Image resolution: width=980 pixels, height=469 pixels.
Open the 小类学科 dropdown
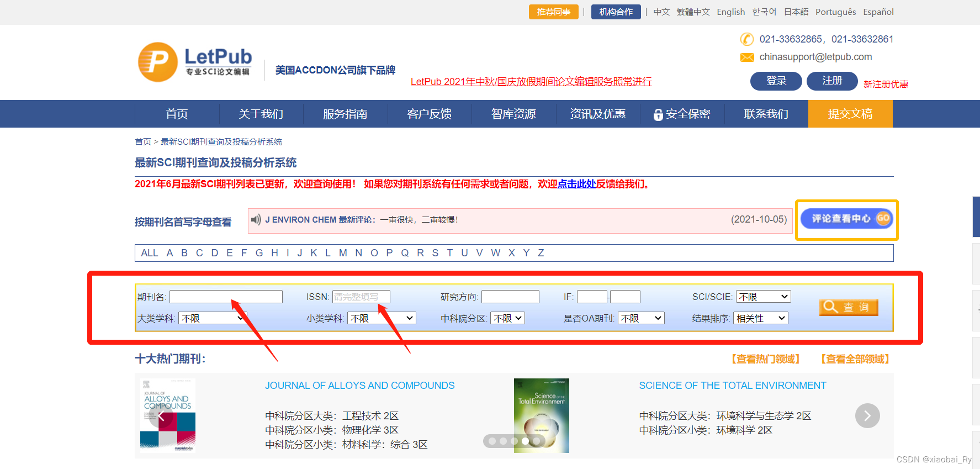tap(382, 318)
